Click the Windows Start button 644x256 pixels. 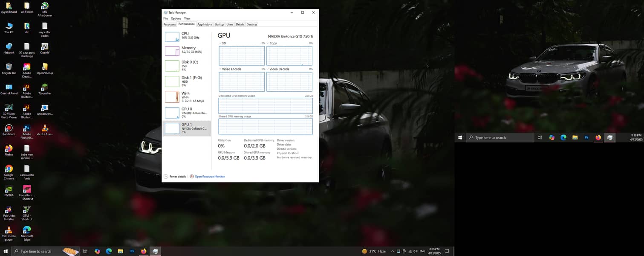click(6, 251)
